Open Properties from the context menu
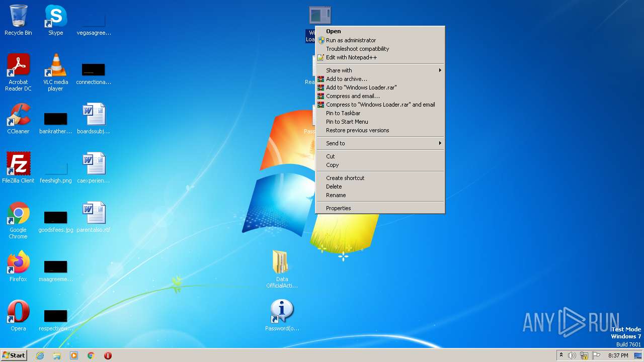This screenshot has width=644, height=362. pos(380,208)
